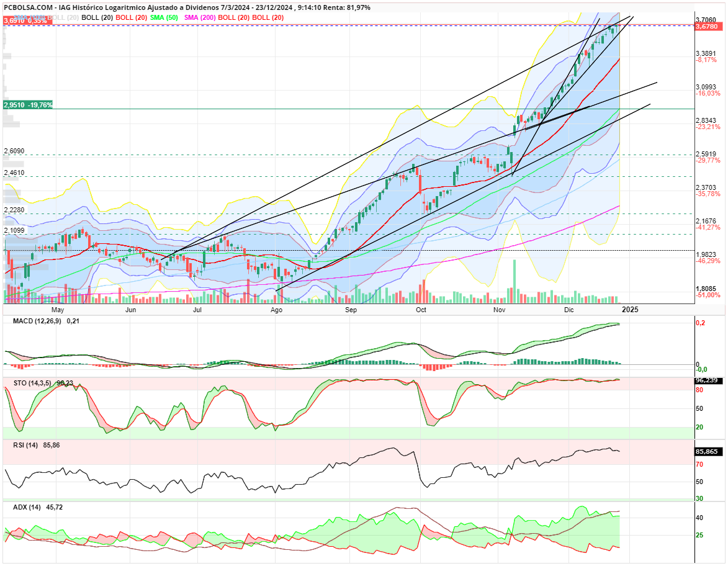Screen dimensions: 728x566
Task: Click the PCBOLSA.COM IAG chart title
Action: [187, 7]
